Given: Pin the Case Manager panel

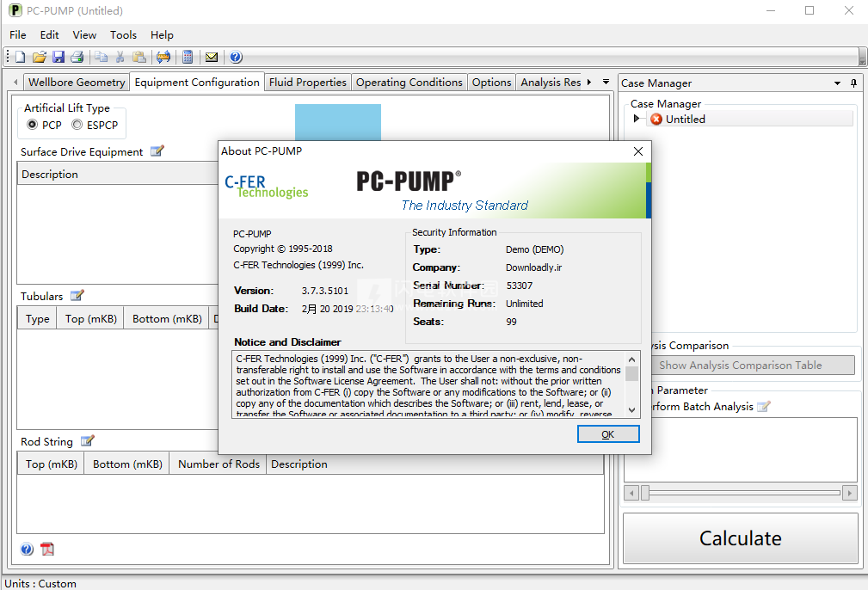Looking at the screenshot, I should pos(853,83).
